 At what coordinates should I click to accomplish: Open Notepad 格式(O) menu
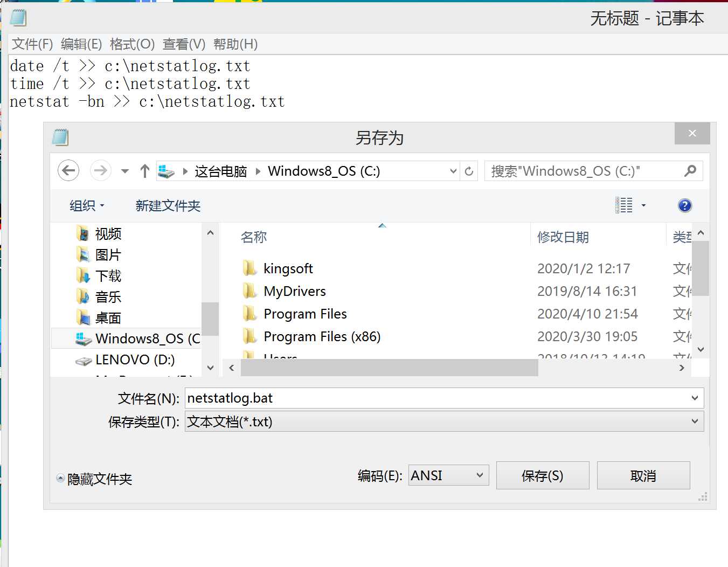click(132, 44)
